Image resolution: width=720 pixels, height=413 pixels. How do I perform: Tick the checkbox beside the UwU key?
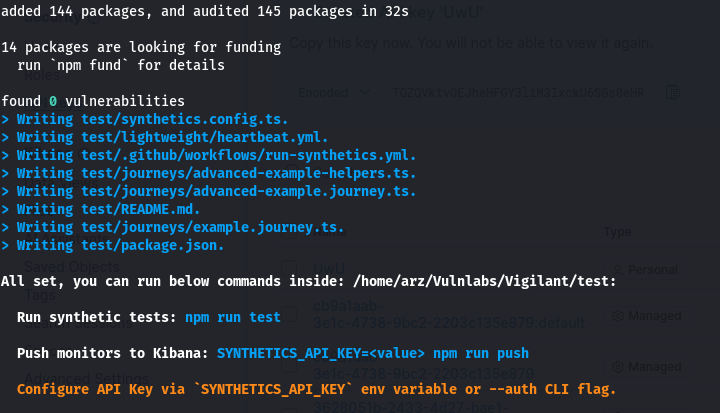[x=289, y=268]
